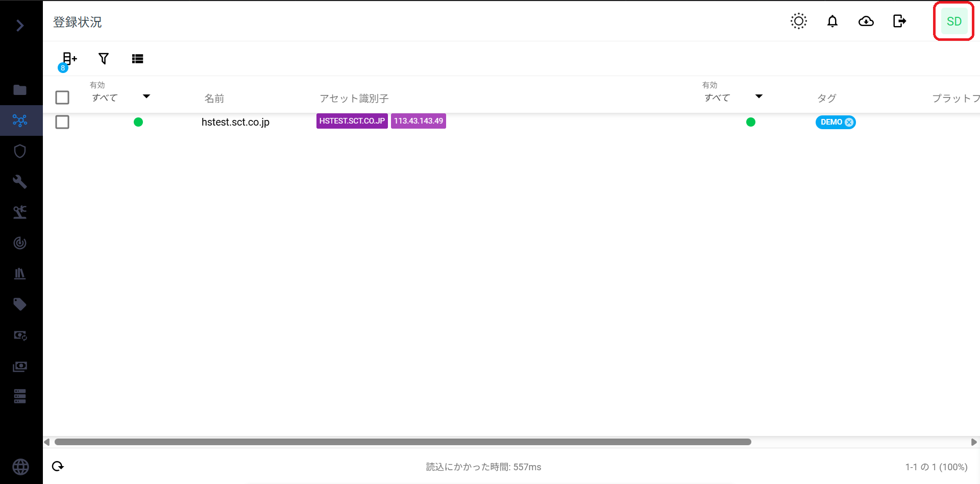This screenshot has height=484, width=980.
Task: Toggle the light/dark theme sun icon
Action: [798, 21]
